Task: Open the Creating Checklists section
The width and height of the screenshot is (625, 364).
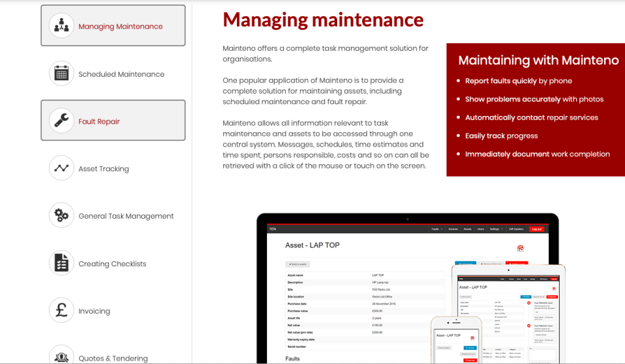Action: point(113,264)
